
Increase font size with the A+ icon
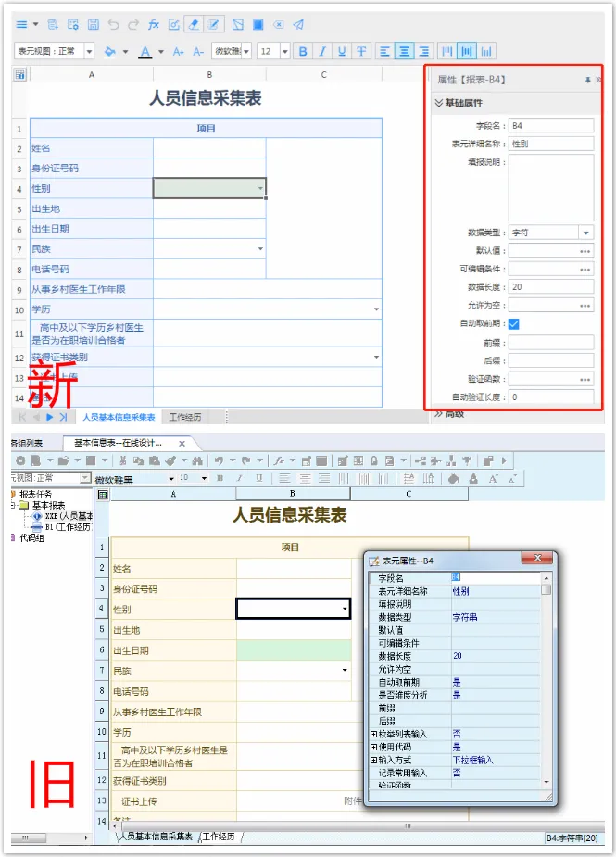pyautogui.click(x=179, y=51)
